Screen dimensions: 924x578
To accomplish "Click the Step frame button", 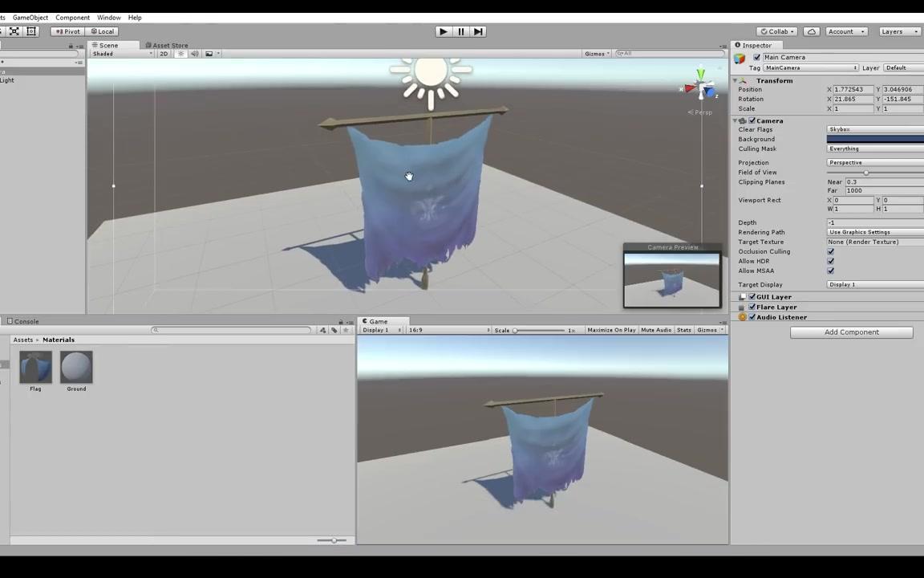I will [478, 31].
